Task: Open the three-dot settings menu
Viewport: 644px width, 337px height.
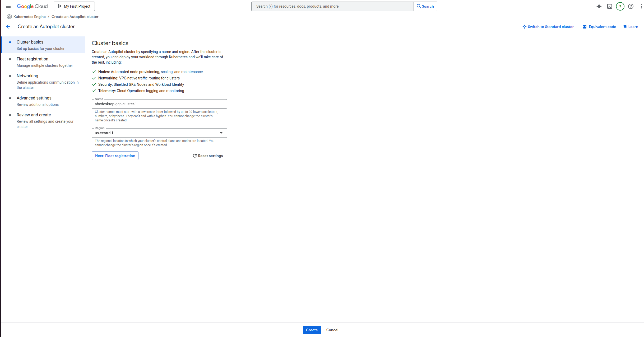Action: (x=641, y=6)
